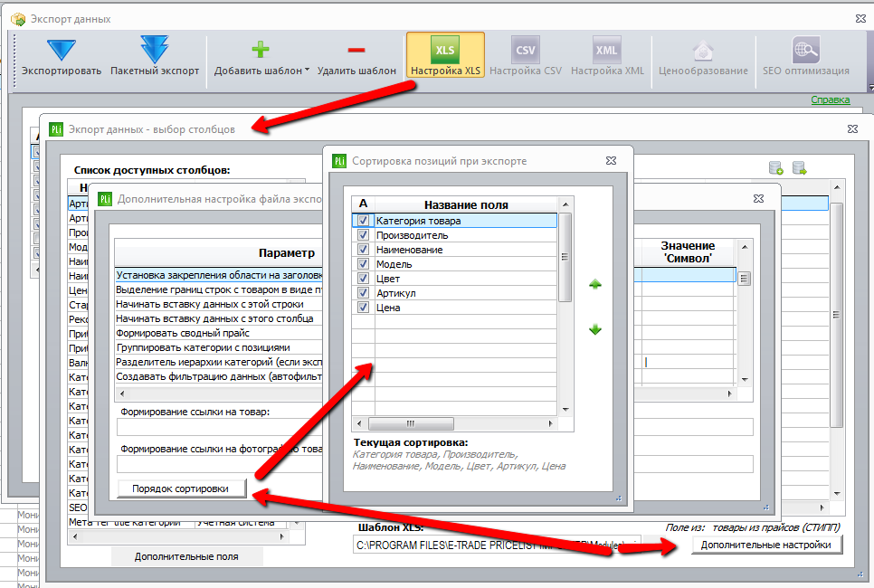The height and width of the screenshot is (588, 874).
Task: Click the Порядок сортировки button
Action: click(x=181, y=488)
